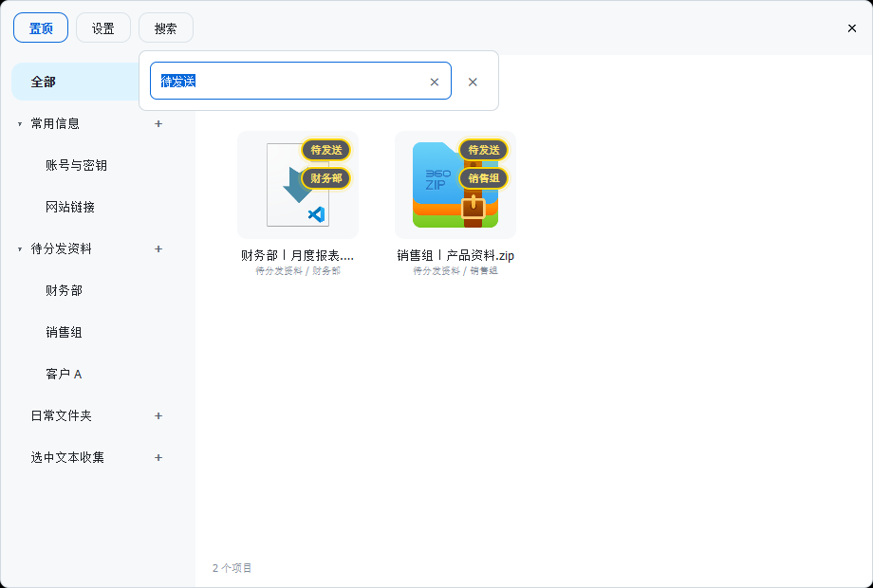Image resolution: width=873 pixels, height=588 pixels.
Task: Click 财务部 tag on 月度报表 file
Action: click(x=326, y=178)
